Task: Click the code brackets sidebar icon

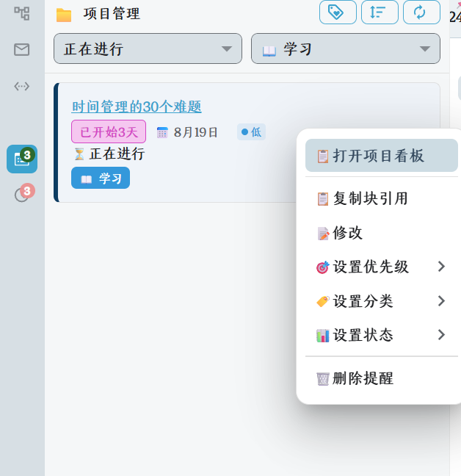Action: pos(22,87)
